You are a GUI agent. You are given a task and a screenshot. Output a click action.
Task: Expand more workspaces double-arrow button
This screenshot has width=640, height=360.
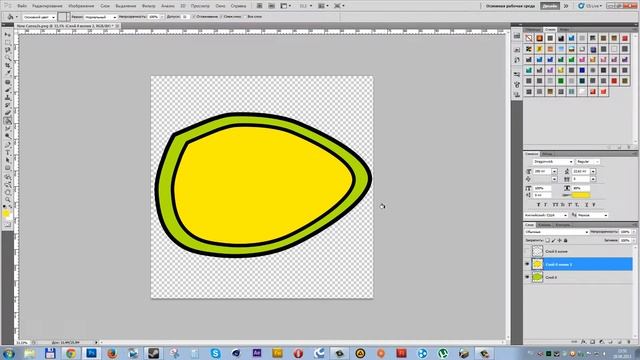(566, 6)
